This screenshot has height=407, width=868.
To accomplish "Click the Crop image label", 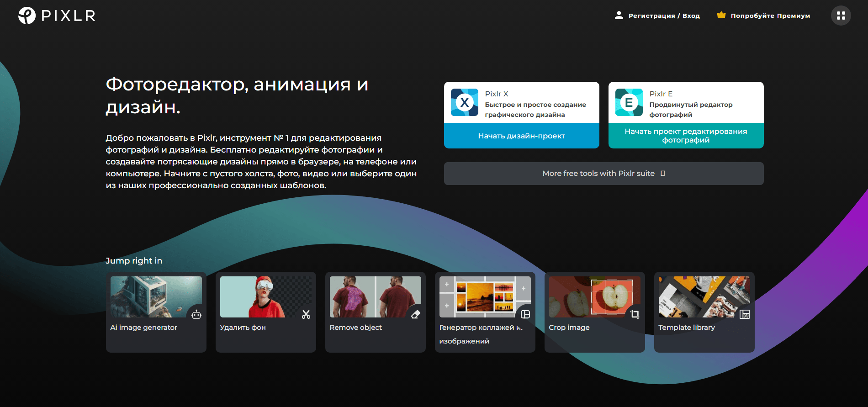I will [x=569, y=328].
